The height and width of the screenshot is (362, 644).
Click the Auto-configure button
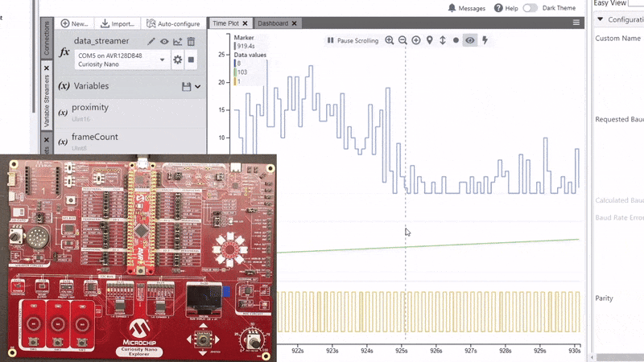coord(173,23)
